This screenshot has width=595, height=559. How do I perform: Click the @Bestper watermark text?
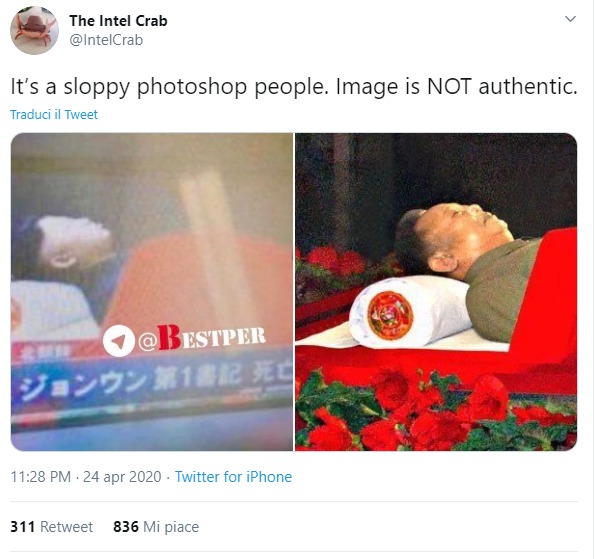(x=201, y=338)
